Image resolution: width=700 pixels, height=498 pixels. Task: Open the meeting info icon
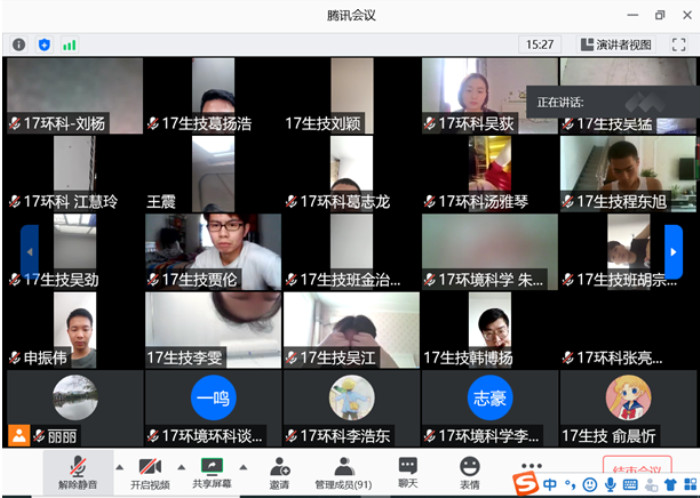click(19, 44)
